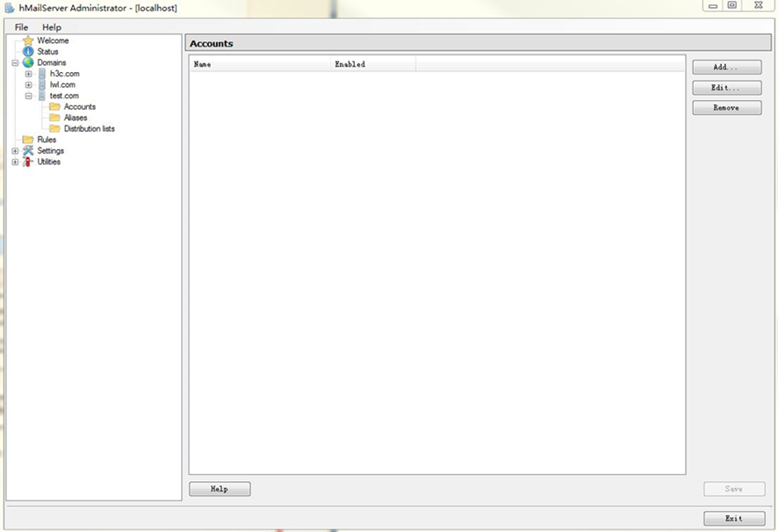Open the File menu
This screenshot has width=778, height=532.
tap(21, 27)
